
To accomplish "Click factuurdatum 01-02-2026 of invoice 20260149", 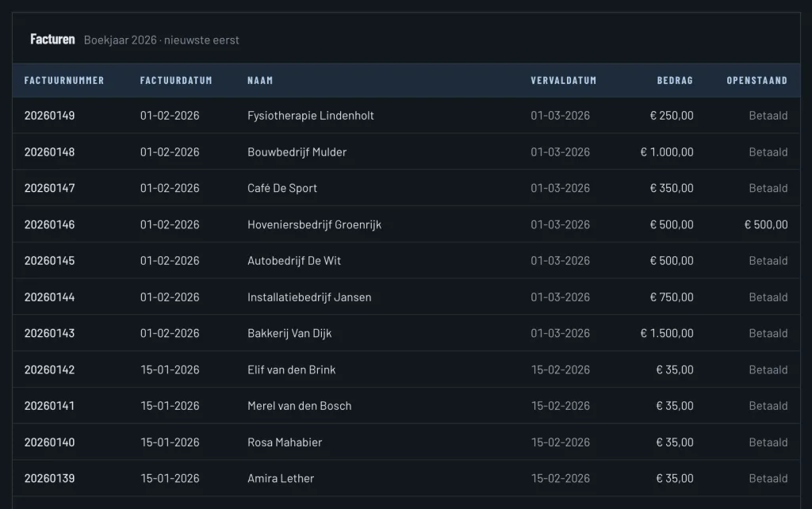I will point(170,116).
